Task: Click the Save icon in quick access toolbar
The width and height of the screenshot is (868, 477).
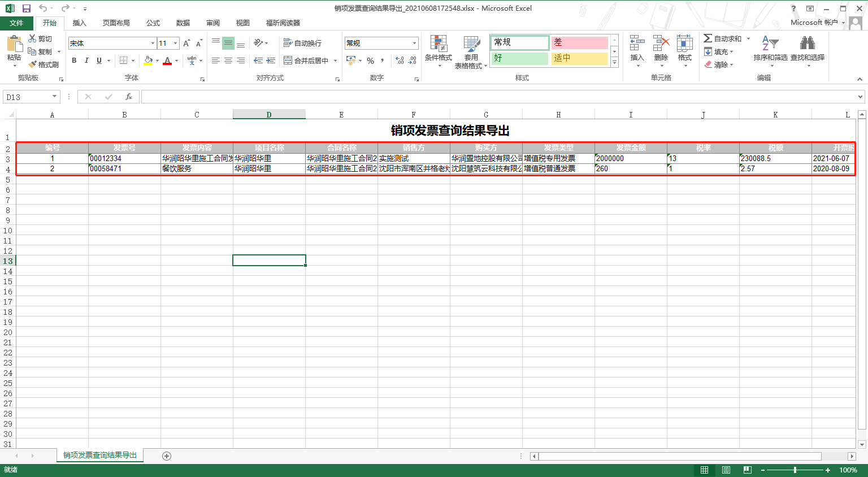Action: pyautogui.click(x=26, y=8)
